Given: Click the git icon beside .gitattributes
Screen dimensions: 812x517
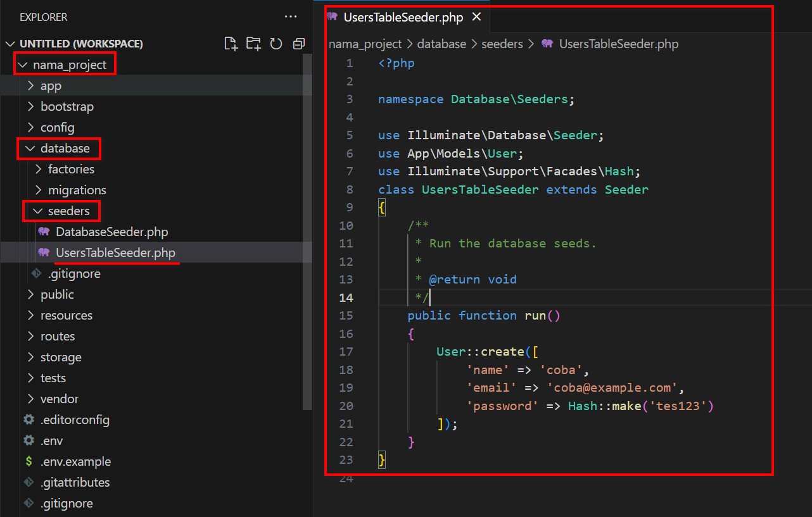Looking at the screenshot, I should (x=29, y=482).
